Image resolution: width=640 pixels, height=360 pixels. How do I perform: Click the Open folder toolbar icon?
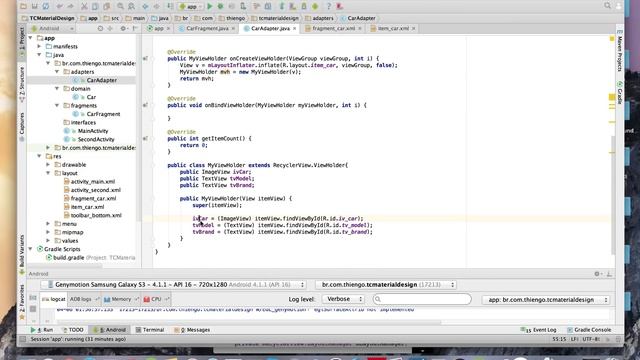23,6
